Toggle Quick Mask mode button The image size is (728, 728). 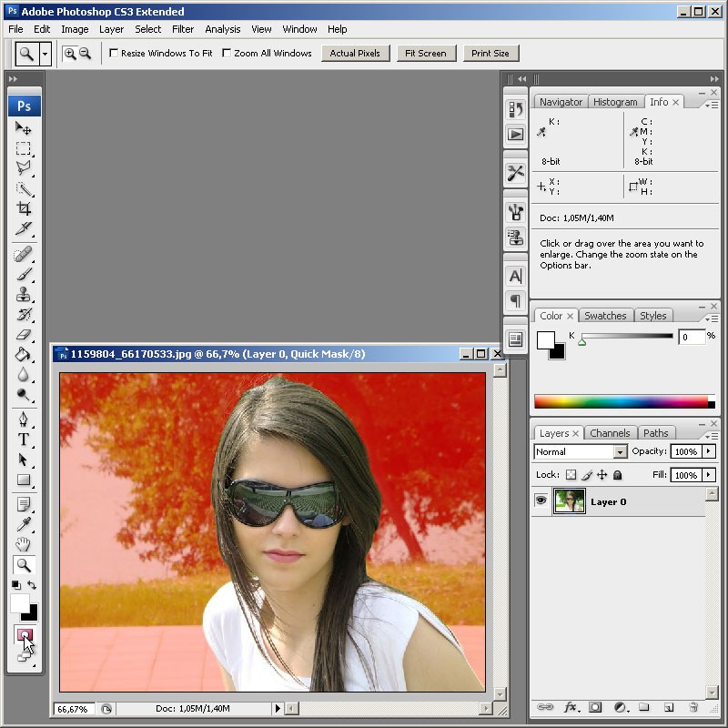(x=25, y=634)
